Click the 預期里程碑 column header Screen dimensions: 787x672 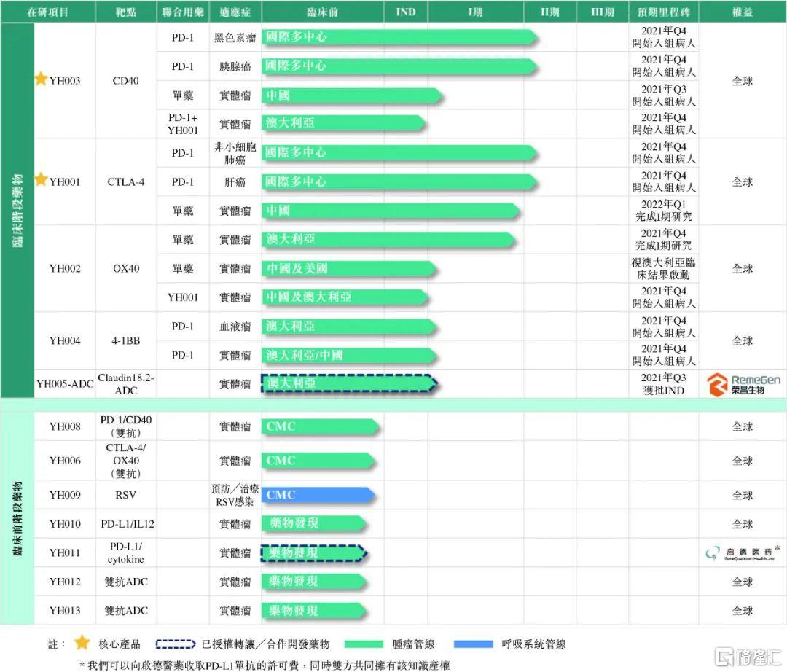coord(663,12)
